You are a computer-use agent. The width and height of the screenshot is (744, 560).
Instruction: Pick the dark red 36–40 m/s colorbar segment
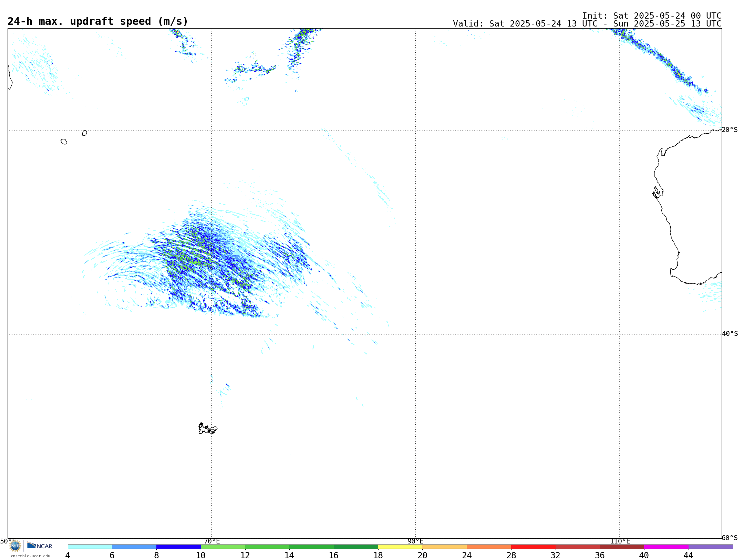622,547
